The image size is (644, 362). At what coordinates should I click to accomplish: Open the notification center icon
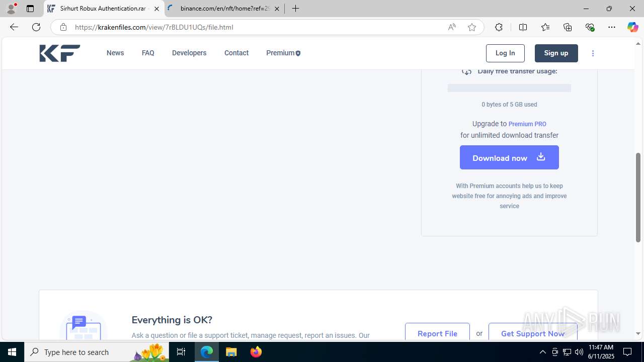[x=627, y=352]
